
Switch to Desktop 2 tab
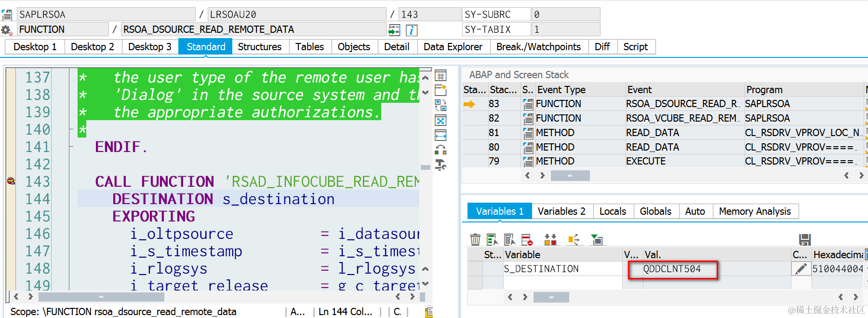coord(93,47)
